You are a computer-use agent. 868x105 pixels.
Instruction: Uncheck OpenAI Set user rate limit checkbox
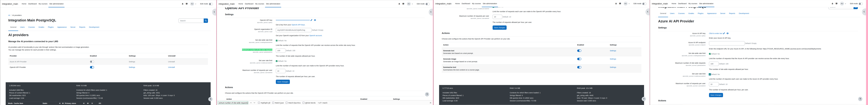tap(277, 61)
